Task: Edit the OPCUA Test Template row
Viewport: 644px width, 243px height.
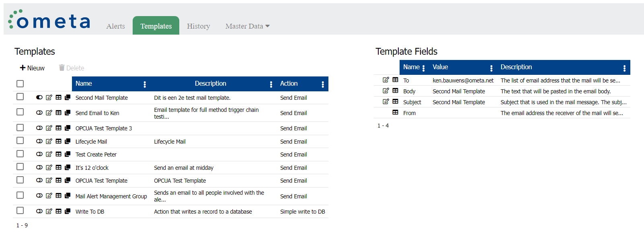Action: pyautogui.click(x=49, y=180)
